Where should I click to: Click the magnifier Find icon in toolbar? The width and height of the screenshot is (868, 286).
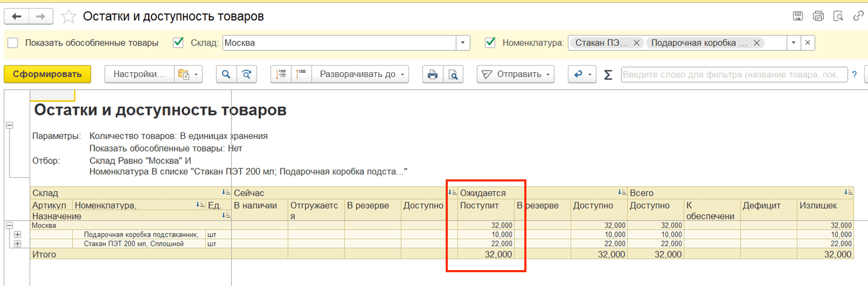click(226, 74)
